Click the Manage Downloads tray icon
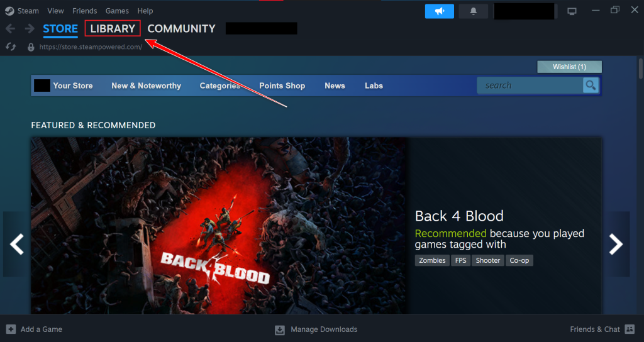 click(x=280, y=329)
